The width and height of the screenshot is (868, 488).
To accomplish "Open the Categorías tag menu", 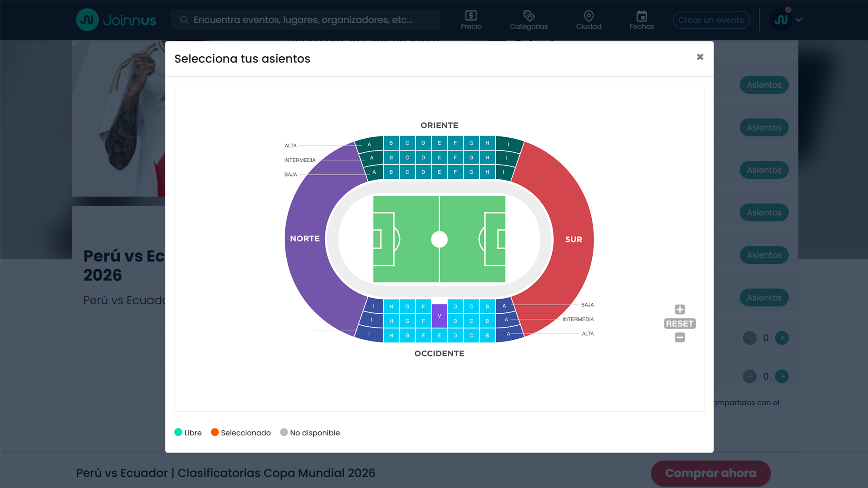I will click(528, 20).
